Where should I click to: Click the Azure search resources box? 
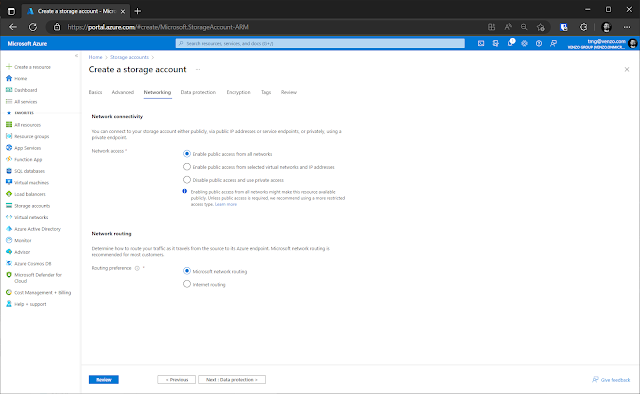tap(320, 43)
